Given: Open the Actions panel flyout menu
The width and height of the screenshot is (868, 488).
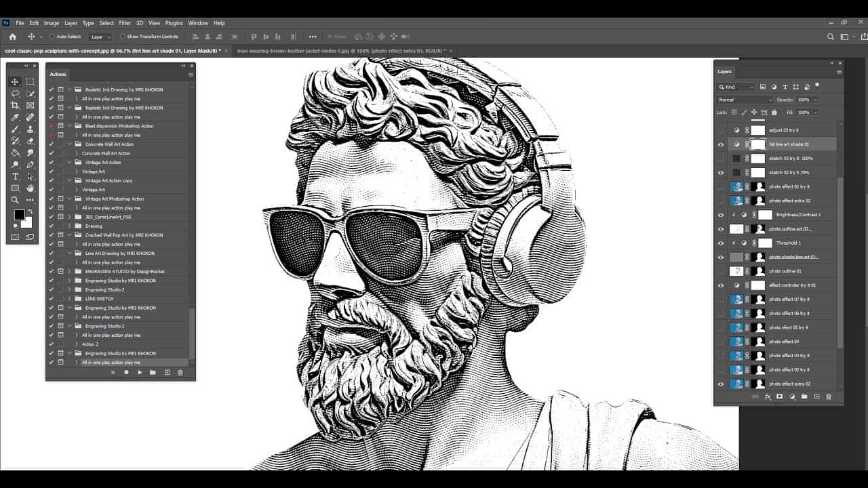Looking at the screenshot, I should pos(191,75).
